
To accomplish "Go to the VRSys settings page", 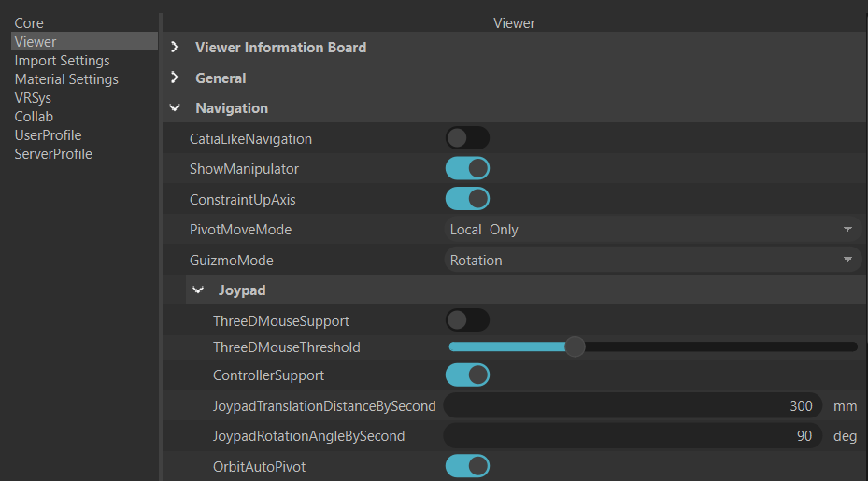I will click(33, 98).
